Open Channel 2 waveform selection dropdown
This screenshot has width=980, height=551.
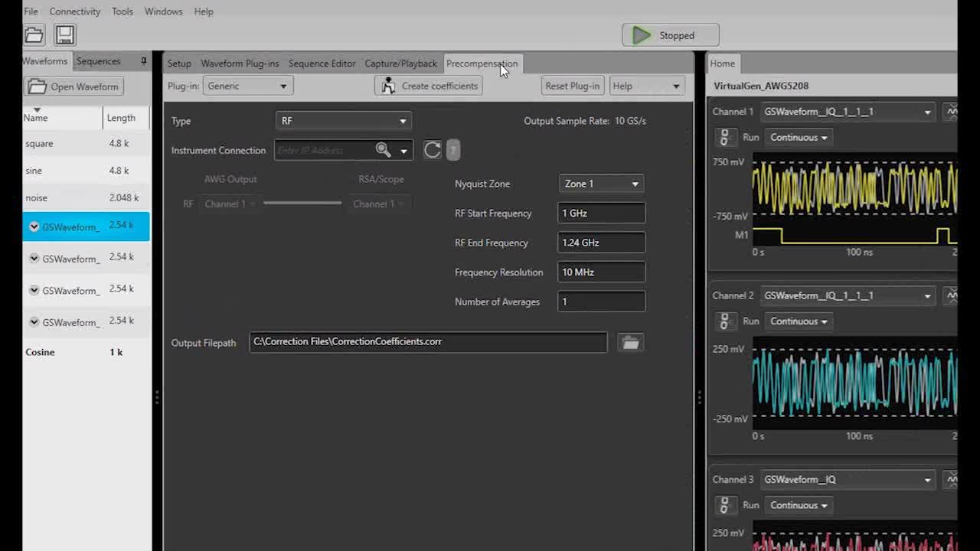click(848, 295)
